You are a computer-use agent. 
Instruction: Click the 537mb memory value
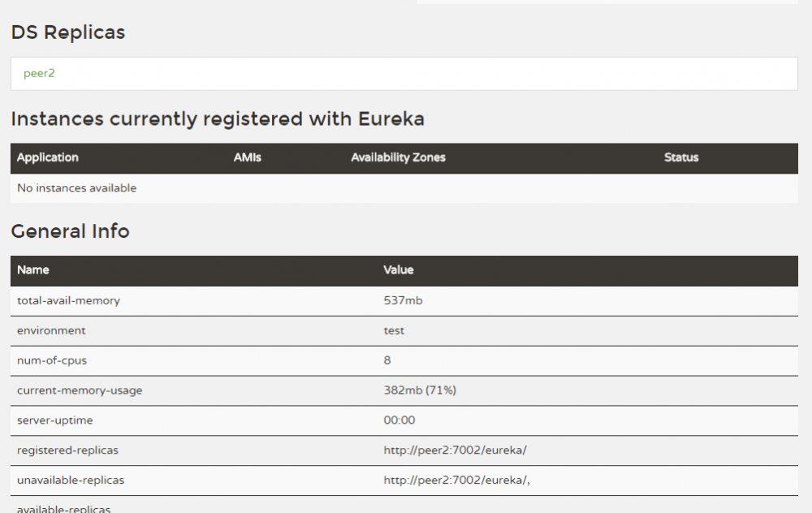coord(403,300)
